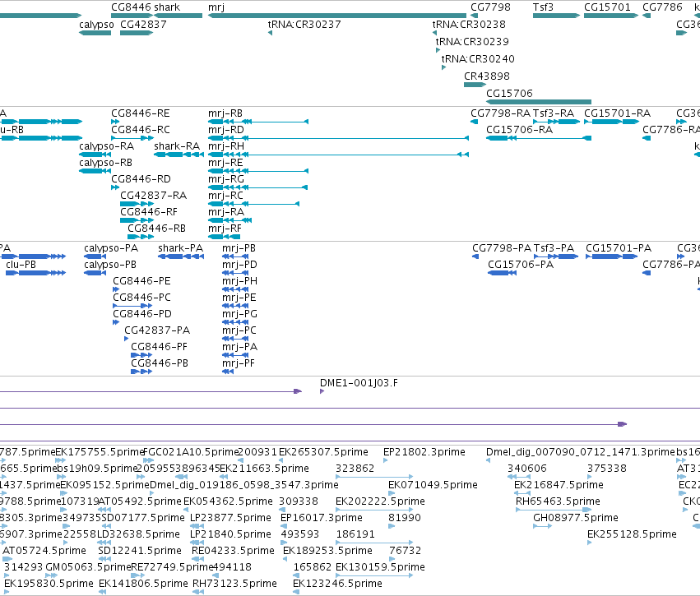Select transcript calypso-RA
The height and width of the screenshot is (596, 700).
(95, 155)
